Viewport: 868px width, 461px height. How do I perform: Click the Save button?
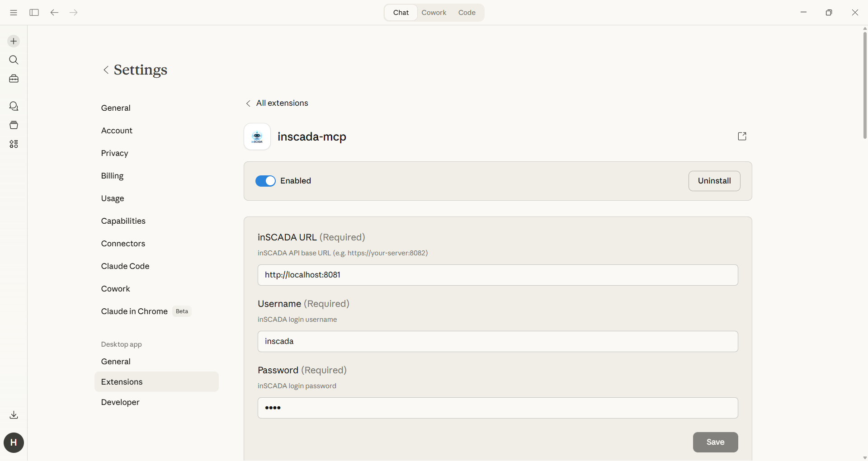tap(715, 442)
